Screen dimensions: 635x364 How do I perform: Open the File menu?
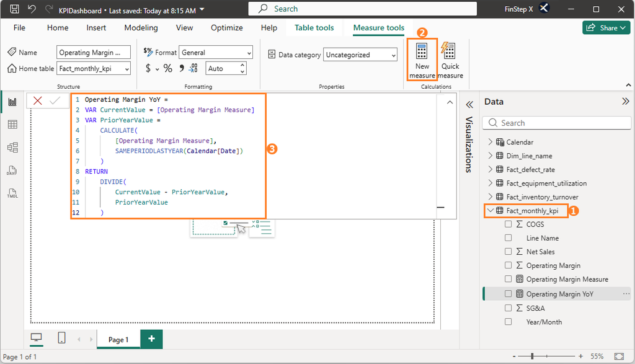[x=19, y=27]
